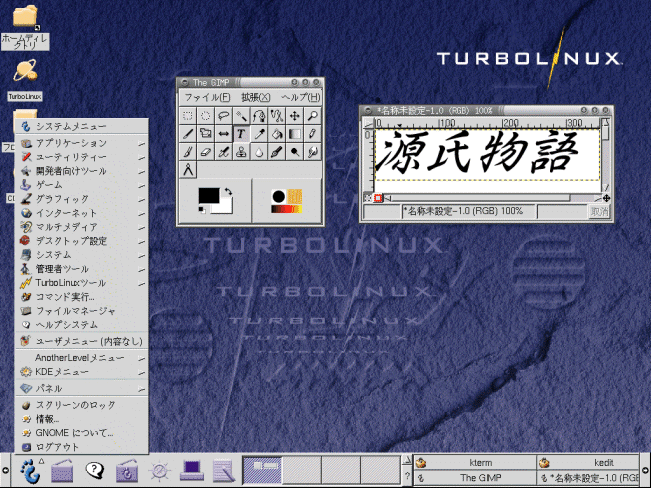Click the 取消 cancel button in image window
Viewport: 651px width, 488px height.
[x=599, y=212]
